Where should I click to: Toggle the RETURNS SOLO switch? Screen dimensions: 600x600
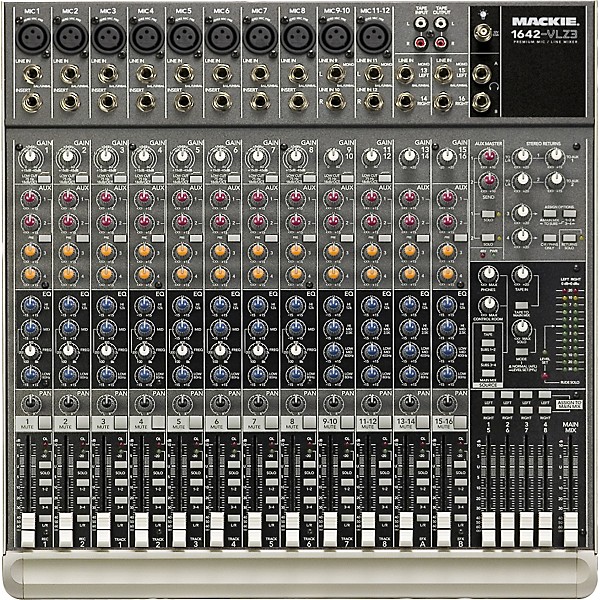569,238
